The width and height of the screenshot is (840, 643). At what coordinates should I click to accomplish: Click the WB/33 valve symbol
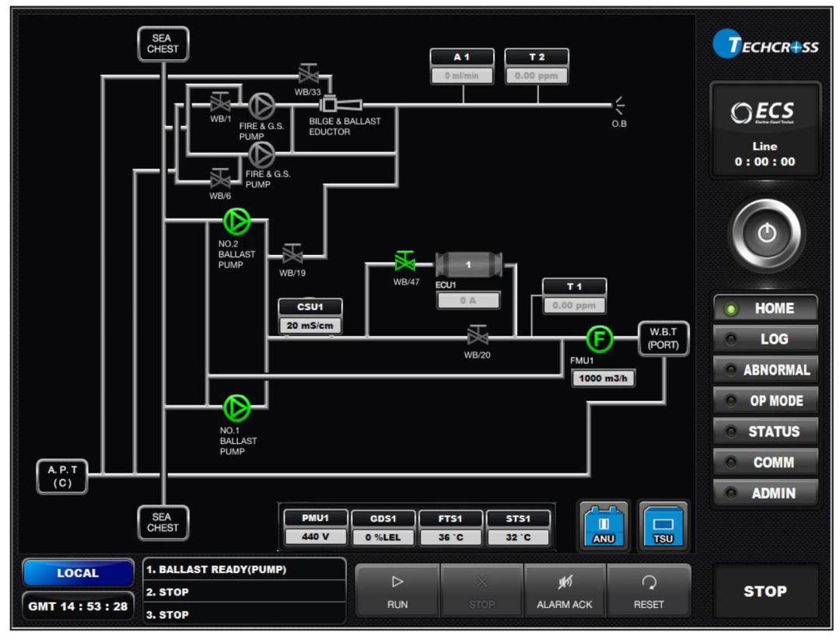click(308, 75)
